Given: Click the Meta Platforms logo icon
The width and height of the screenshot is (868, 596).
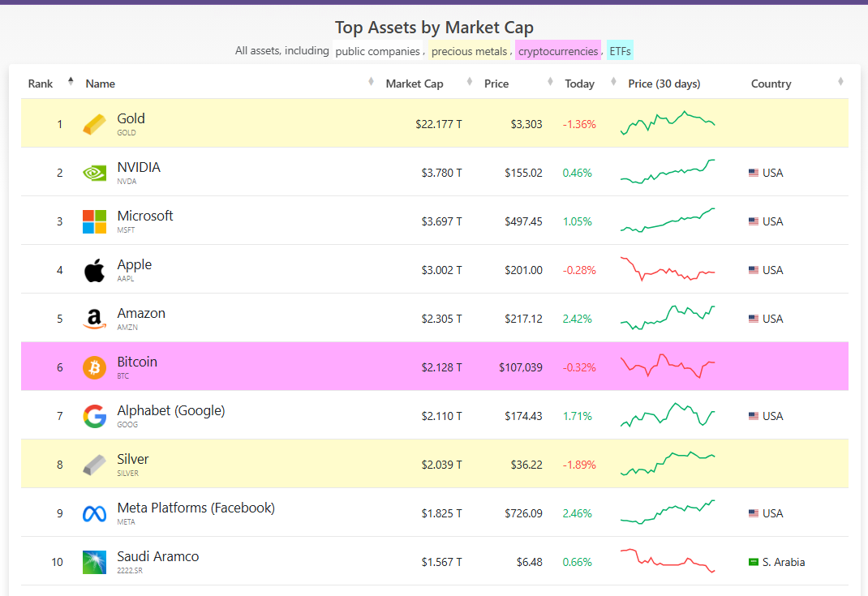Looking at the screenshot, I should (x=94, y=513).
